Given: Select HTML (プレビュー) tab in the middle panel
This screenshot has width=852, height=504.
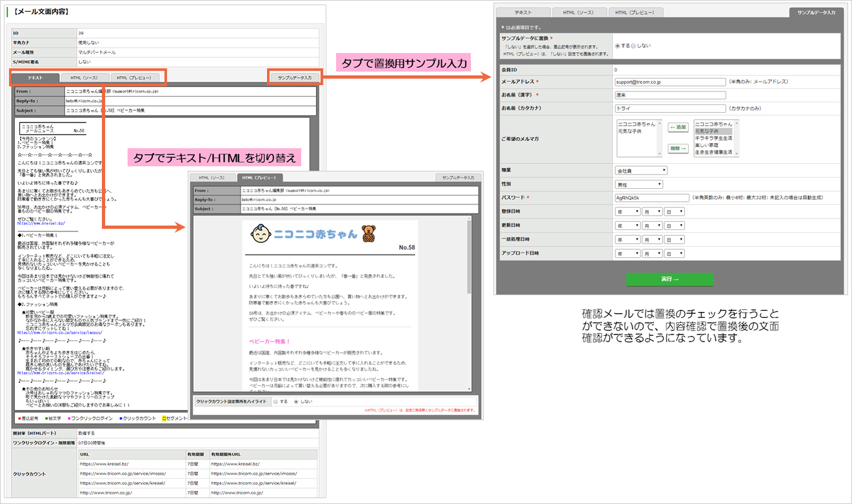Looking at the screenshot, I should (259, 178).
